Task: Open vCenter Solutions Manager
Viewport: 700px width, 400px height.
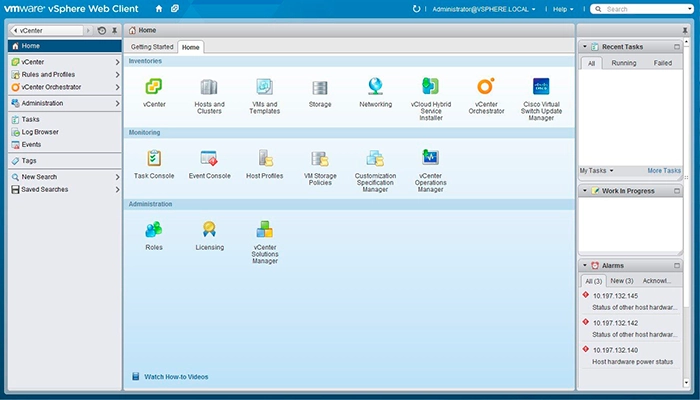Action: click(264, 229)
